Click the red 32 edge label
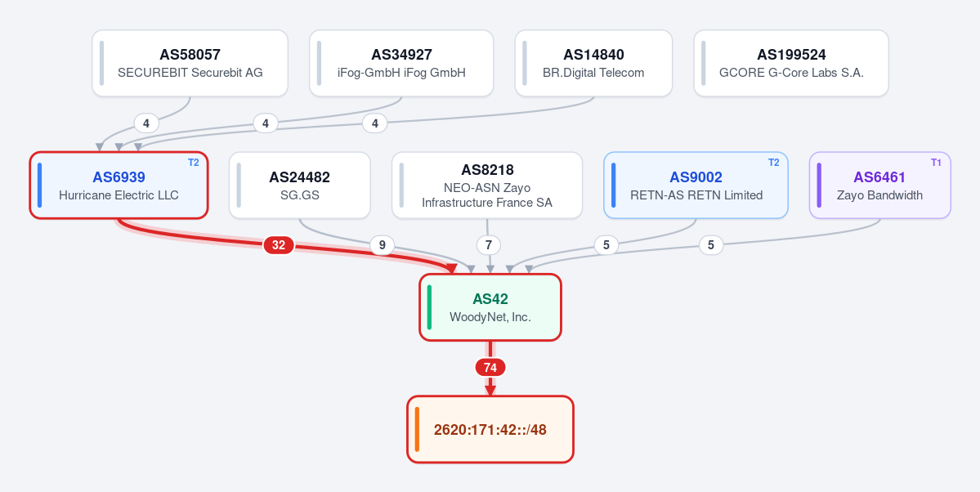This screenshot has height=492, width=980. (279, 245)
